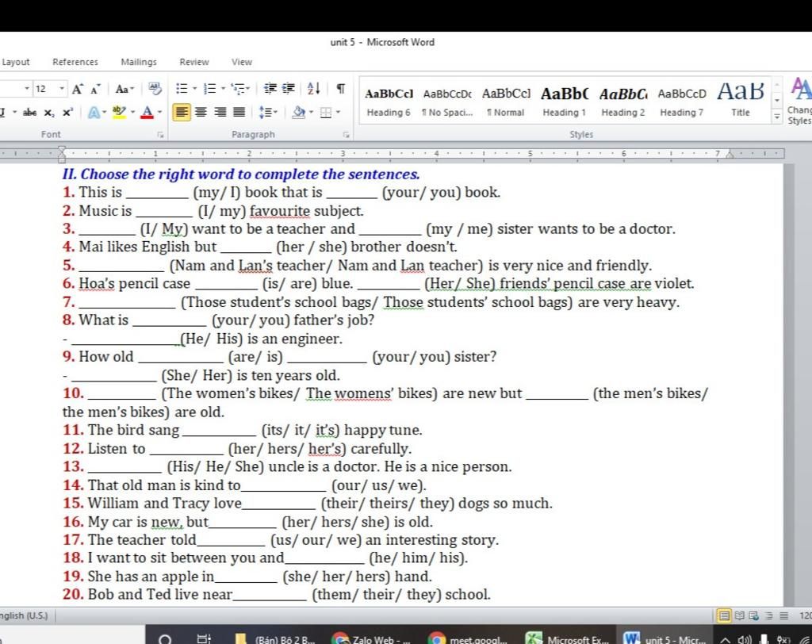Viewport: 812px width, 644px height.
Task: Click the Multilevel List icon
Action: [x=238, y=89]
